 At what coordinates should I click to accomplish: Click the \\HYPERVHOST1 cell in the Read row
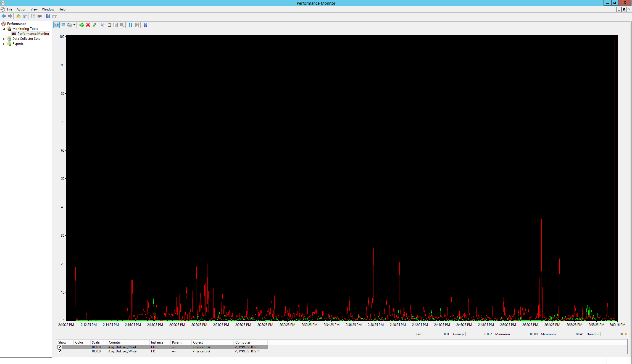[x=247, y=347]
